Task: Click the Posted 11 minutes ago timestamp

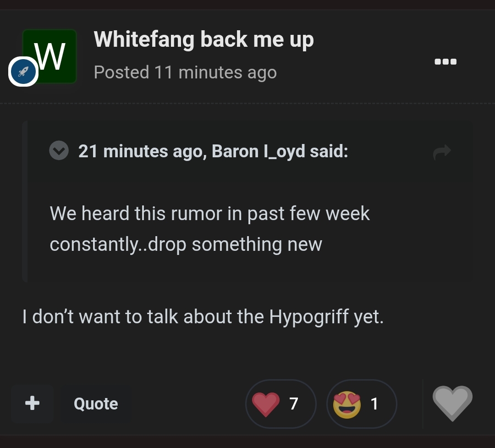Action: pos(185,72)
